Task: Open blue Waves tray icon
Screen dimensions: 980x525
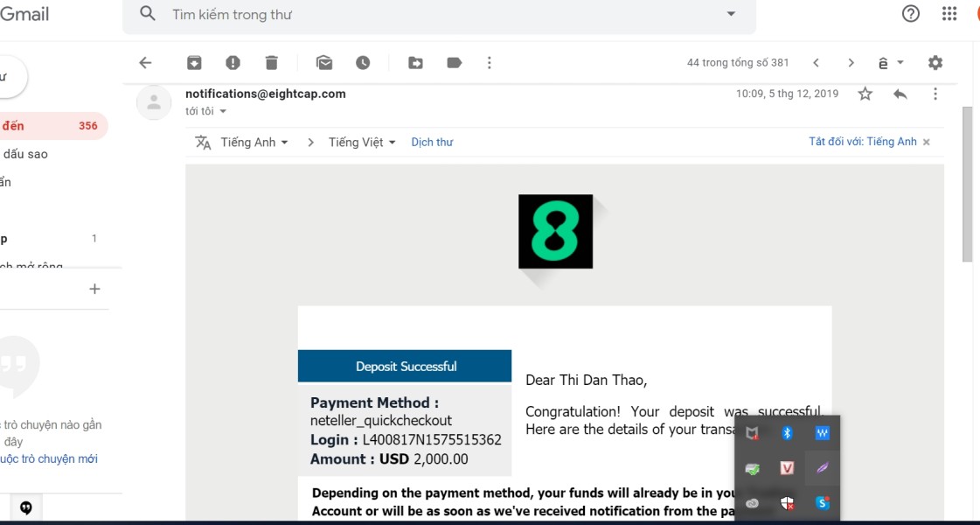Action: click(x=823, y=433)
